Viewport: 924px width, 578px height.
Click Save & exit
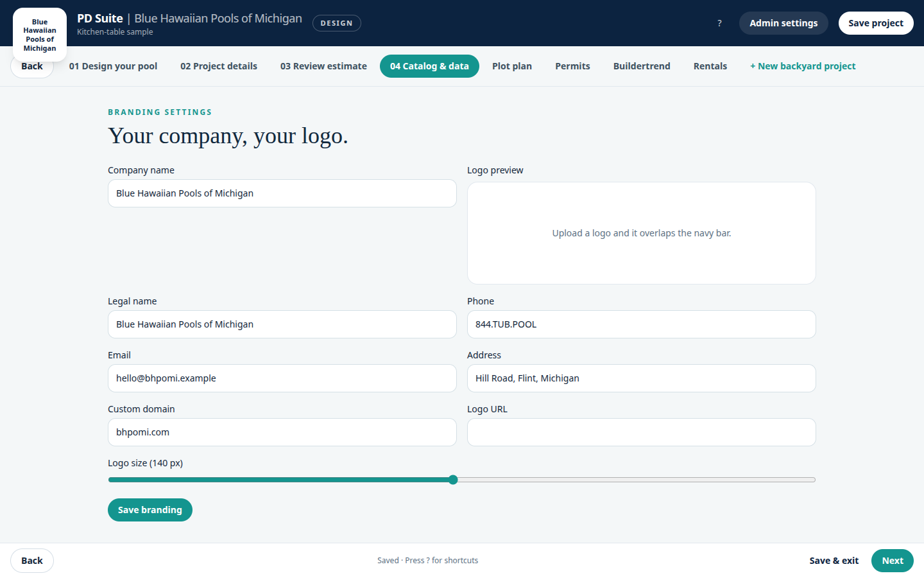(x=834, y=561)
